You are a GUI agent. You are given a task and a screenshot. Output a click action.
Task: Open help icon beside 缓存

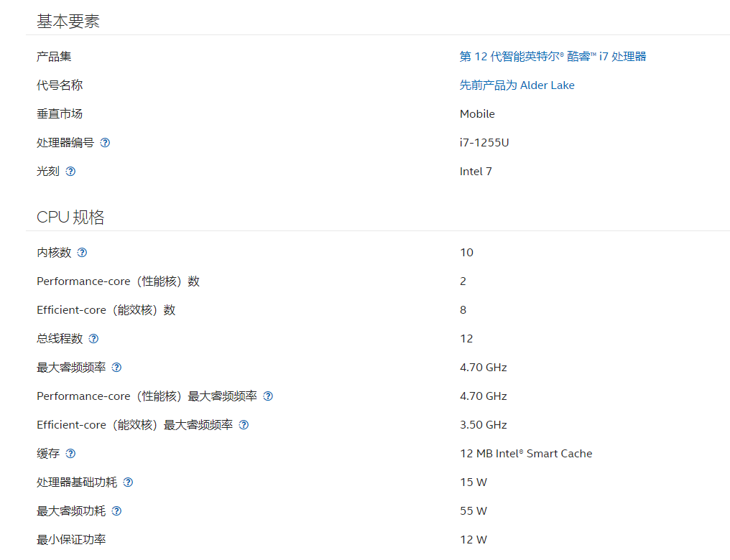tap(70, 454)
